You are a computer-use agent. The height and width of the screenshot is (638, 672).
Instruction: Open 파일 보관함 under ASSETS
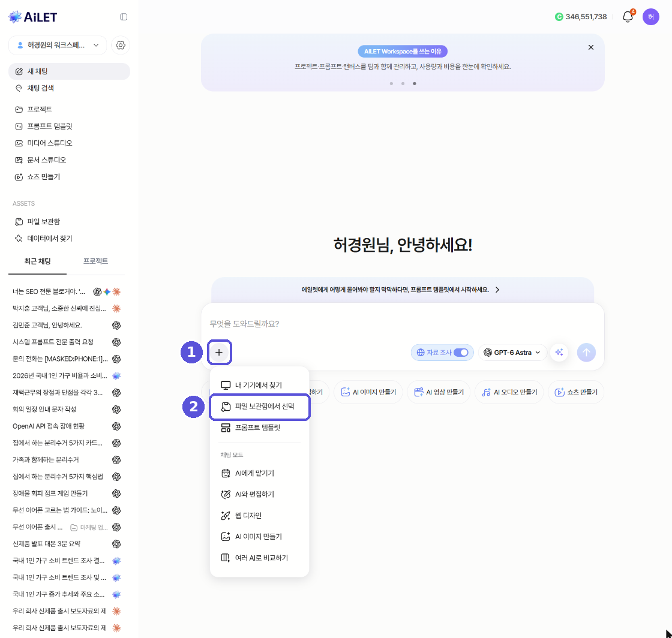(69, 221)
